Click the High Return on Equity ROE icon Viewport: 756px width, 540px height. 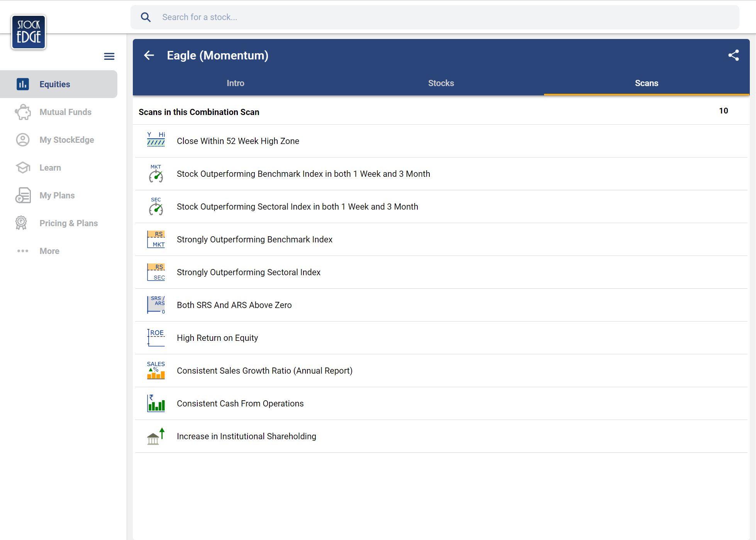[x=156, y=338]
